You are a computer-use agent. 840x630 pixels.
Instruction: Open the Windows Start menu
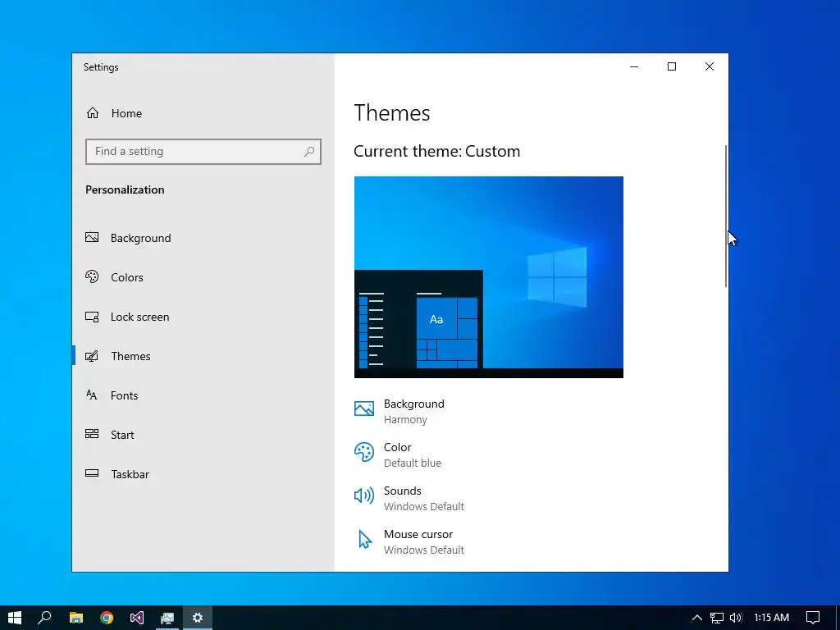click(x=15, y=618)
